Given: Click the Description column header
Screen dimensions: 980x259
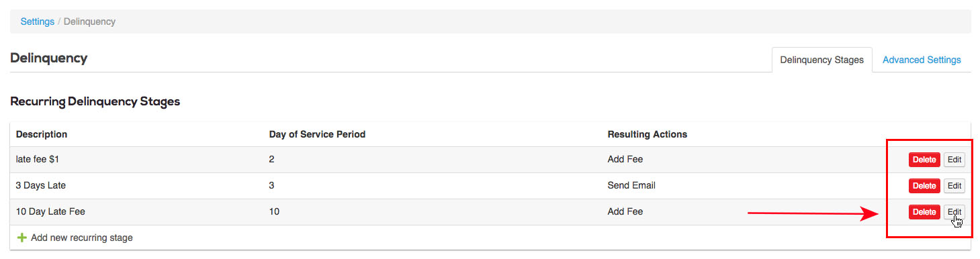Looking at the screenshot, I should [42, 134].
